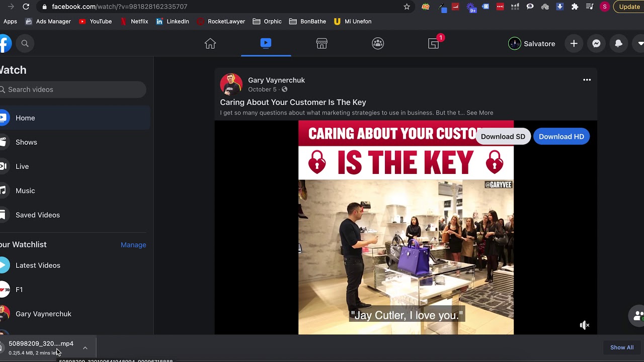The image size is (644, 362).
Task: Focus the Search videos field
Action: (73, 89)
